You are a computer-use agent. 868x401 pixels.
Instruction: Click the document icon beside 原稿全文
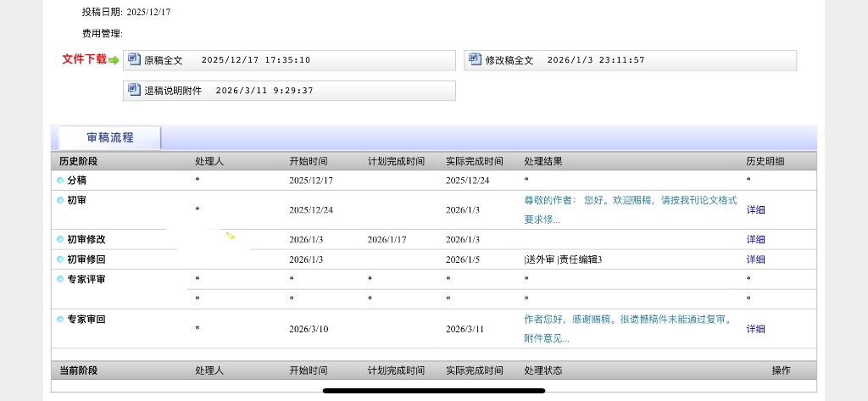coord(134,60)
